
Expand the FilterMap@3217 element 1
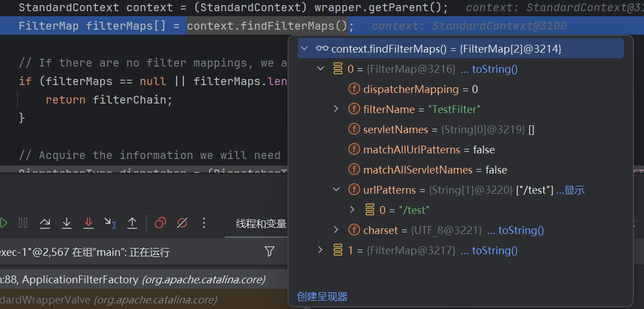point(321,250)
